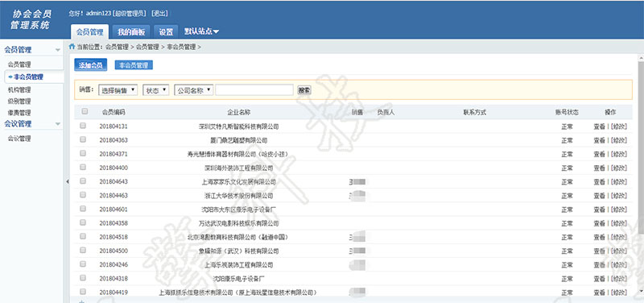644x303 pixels.
Task: Check the box for member 201804643
Action: 83,181
